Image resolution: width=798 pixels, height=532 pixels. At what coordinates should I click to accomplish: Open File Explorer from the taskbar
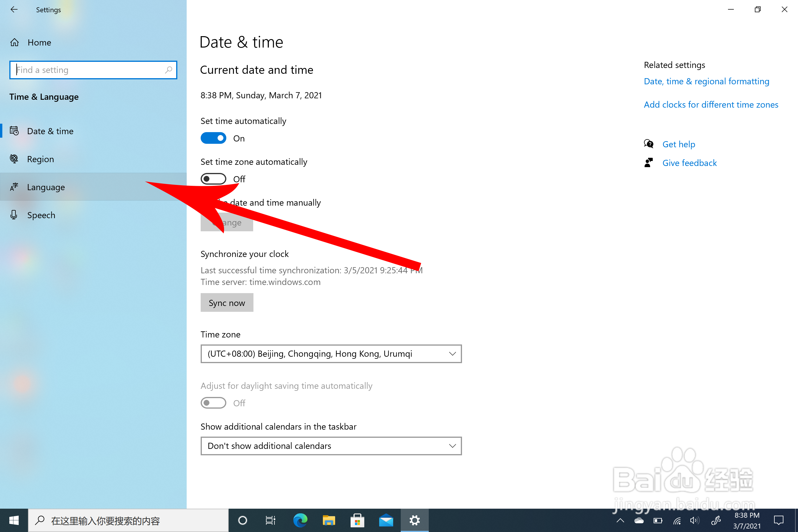coord(328,520)
